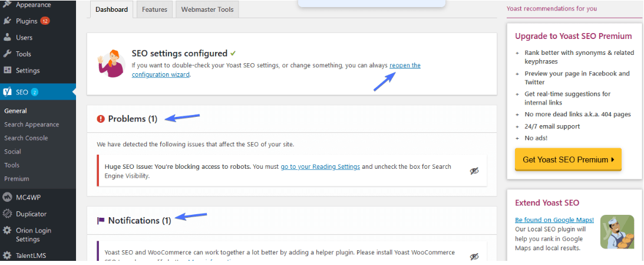Click the No ads! list item
This screenshot has width=644, height=265.
point(537,138)
